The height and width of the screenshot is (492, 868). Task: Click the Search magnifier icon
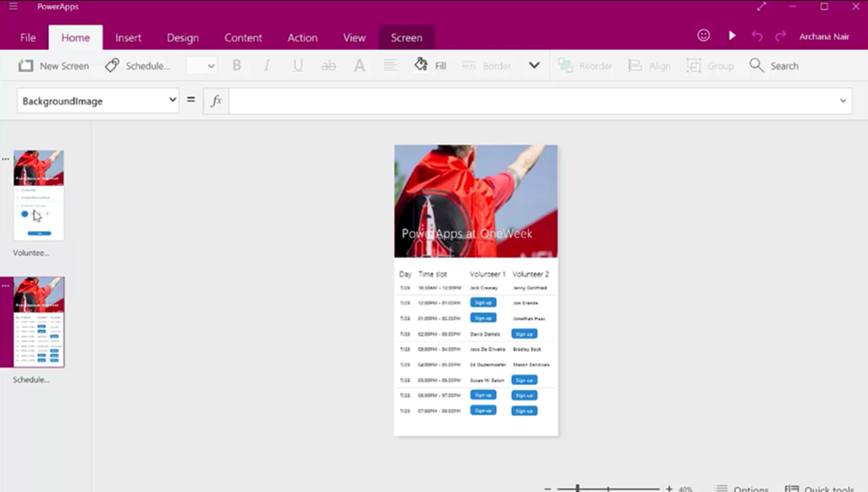(757, 65)
